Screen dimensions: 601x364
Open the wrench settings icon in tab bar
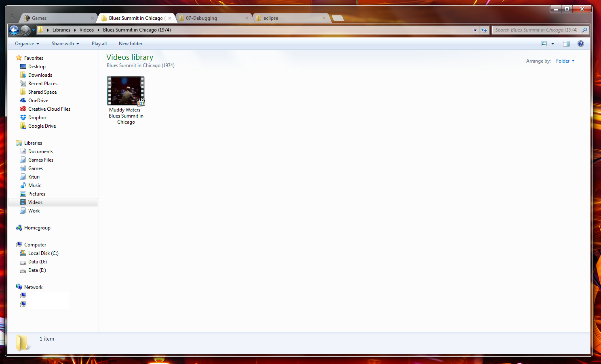(x=13, y=17)
